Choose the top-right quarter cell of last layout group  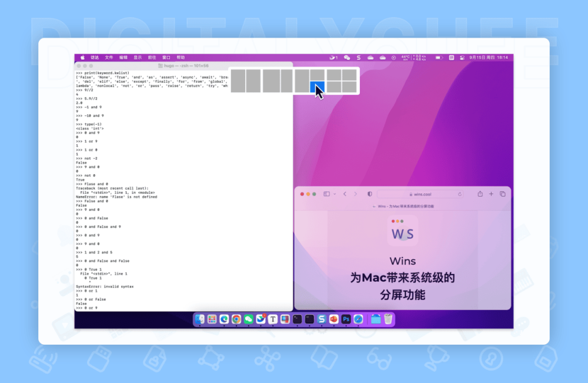pos(349,75)
